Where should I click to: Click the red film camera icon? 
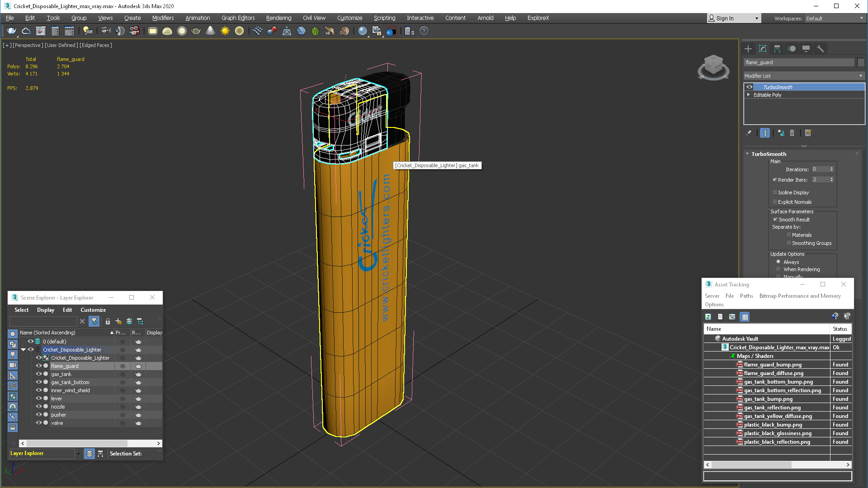pyautogui.click(x=134, y=31)
